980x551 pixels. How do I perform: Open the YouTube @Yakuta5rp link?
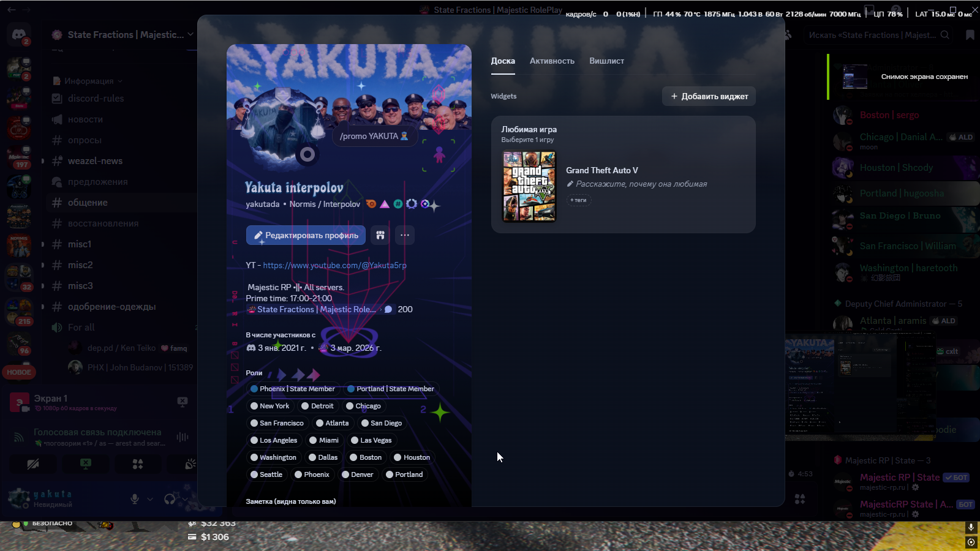[335, 265]
